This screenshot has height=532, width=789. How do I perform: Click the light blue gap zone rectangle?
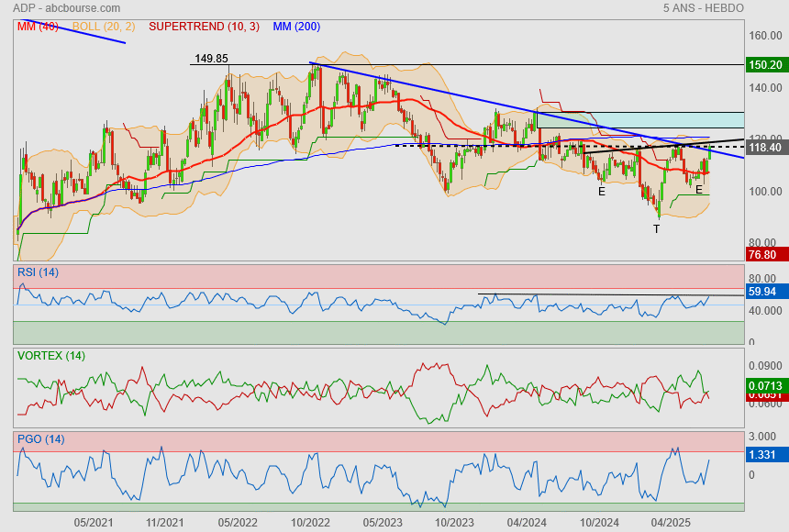click(640, 120)
